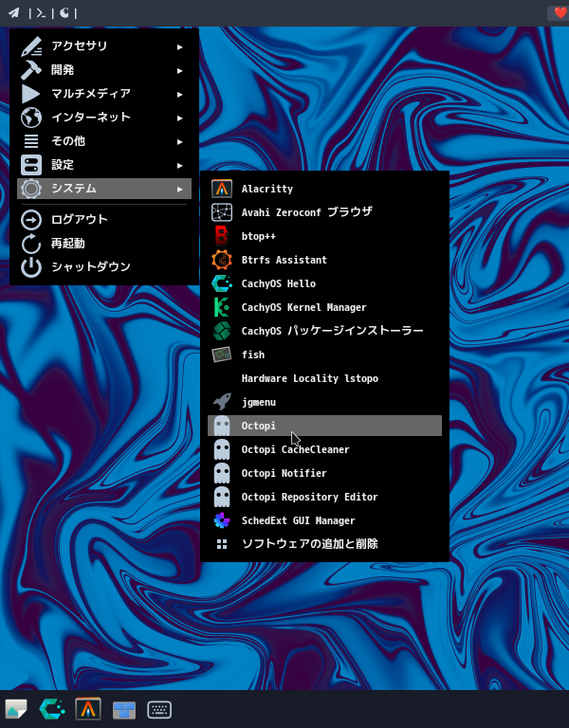The image size is (569, 728).
Task: Open CachyOS Hello icon in submenu
Action: click(x=222, y=283)
